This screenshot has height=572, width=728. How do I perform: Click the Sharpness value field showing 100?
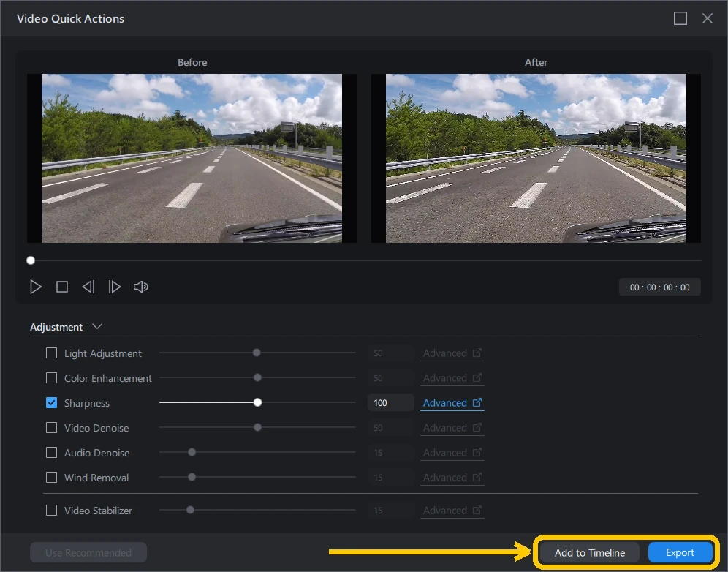(x=391, y=403)
